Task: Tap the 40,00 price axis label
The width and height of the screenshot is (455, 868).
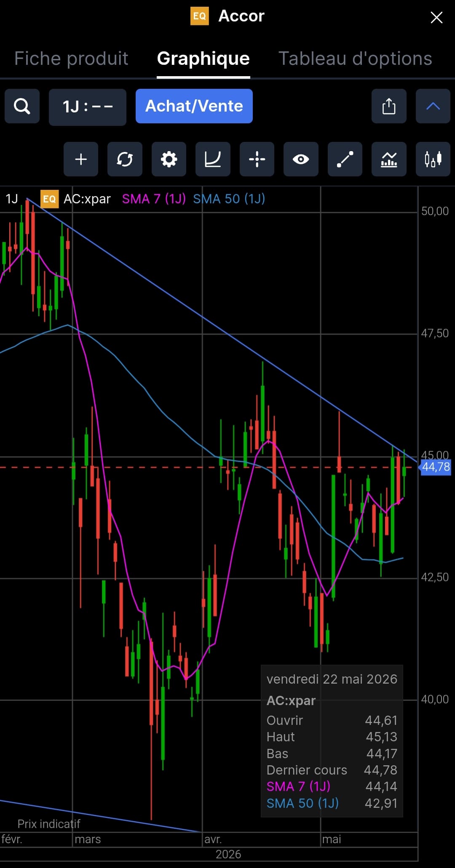Action: (x=435, y=699)
